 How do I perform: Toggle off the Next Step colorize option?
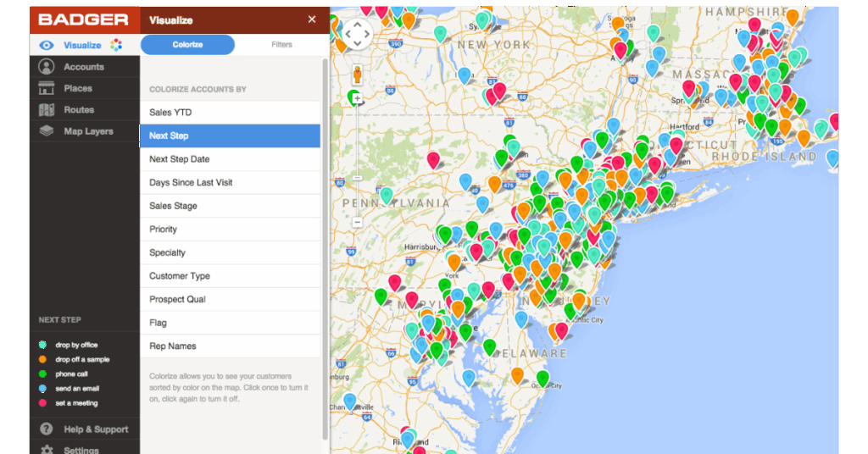(x=230, y=136)
